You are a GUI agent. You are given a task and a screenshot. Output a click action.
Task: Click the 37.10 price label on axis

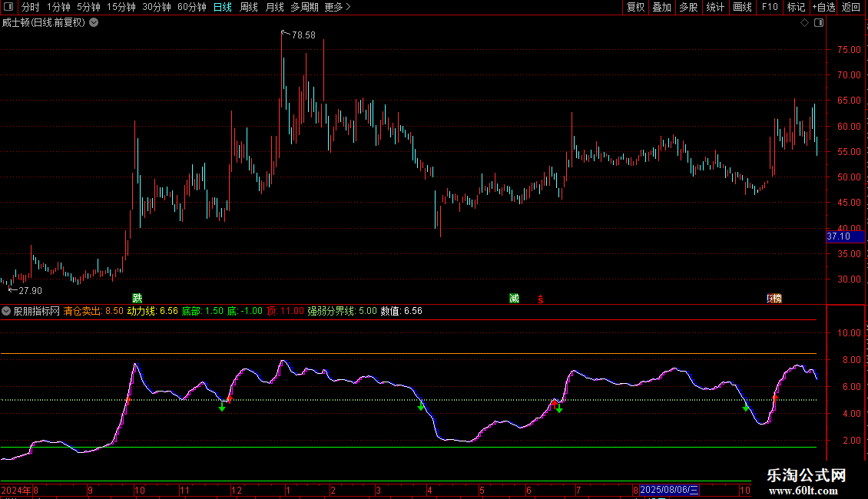pyautogui.click(x=838, y=237)
